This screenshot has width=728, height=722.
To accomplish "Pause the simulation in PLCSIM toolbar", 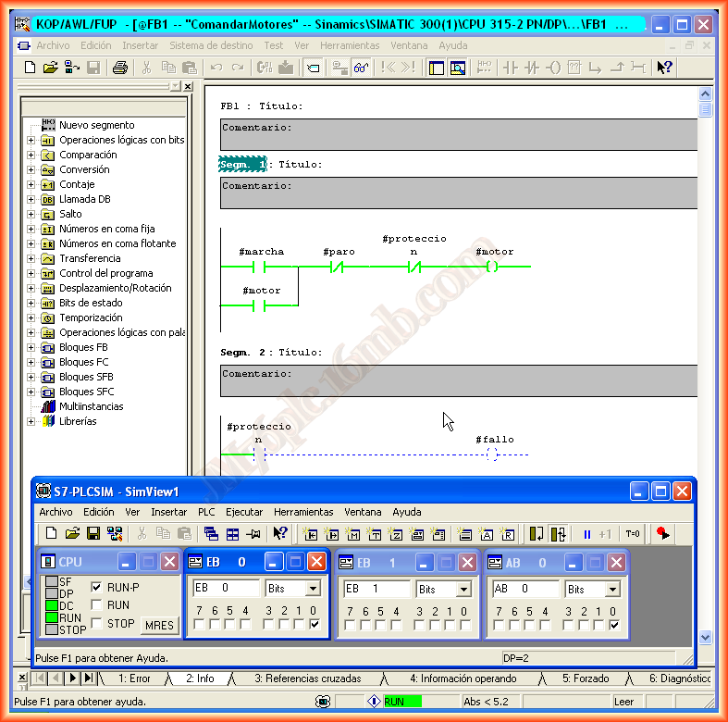I will pyautogui.click(x=586, y=533).
